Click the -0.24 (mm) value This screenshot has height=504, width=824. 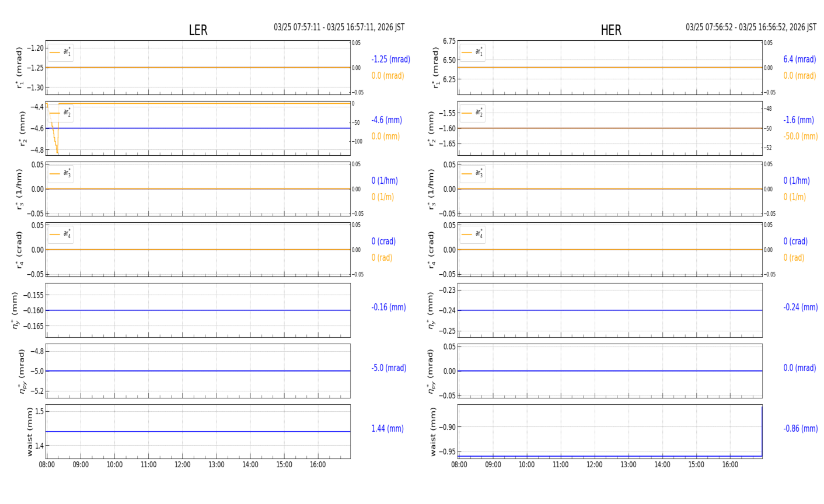pyautogui.click(x=801, y=307)
